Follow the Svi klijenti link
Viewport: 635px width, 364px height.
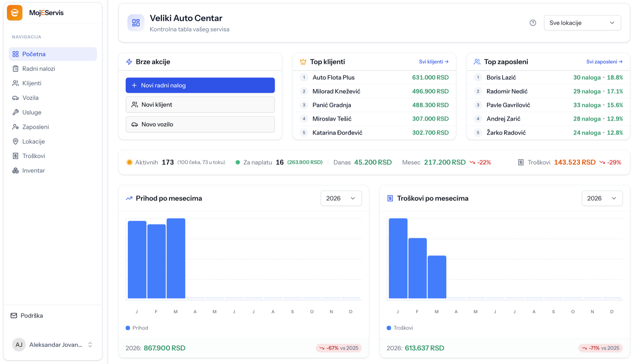(x=434, y=62)
